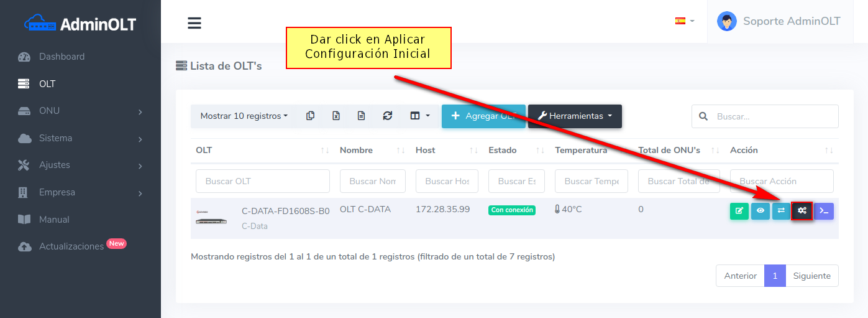
Task: Open the language flag selector
Action: click(684, 21)
